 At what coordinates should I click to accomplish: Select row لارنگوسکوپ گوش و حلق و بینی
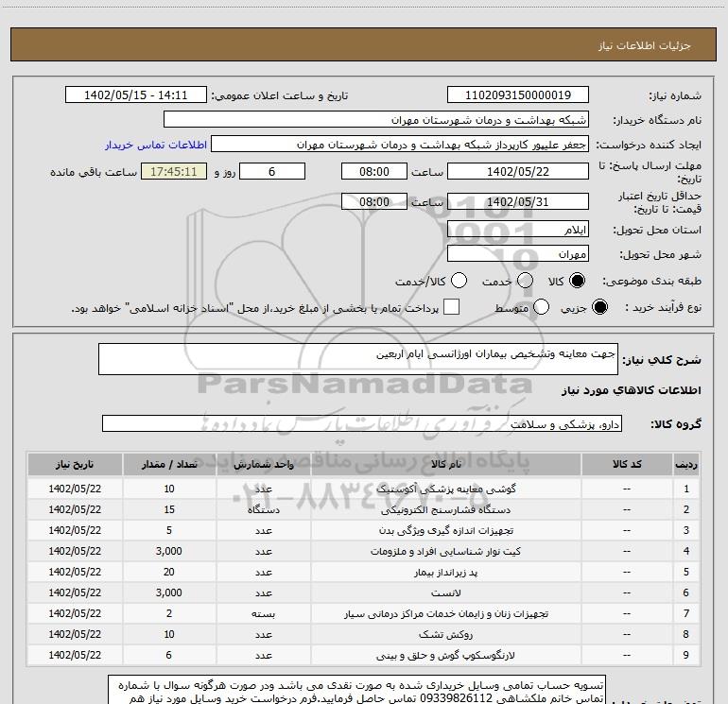click(x=364, y=655)
